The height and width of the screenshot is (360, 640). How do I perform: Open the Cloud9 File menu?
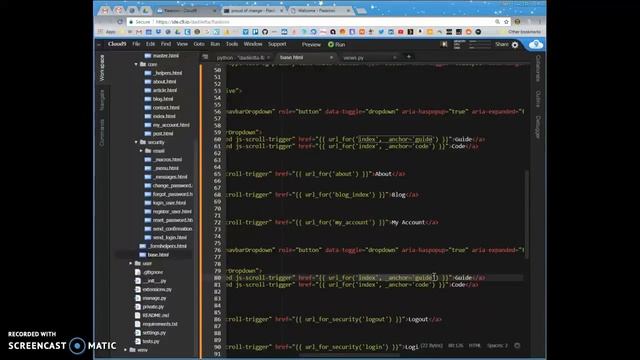(136, 44)
